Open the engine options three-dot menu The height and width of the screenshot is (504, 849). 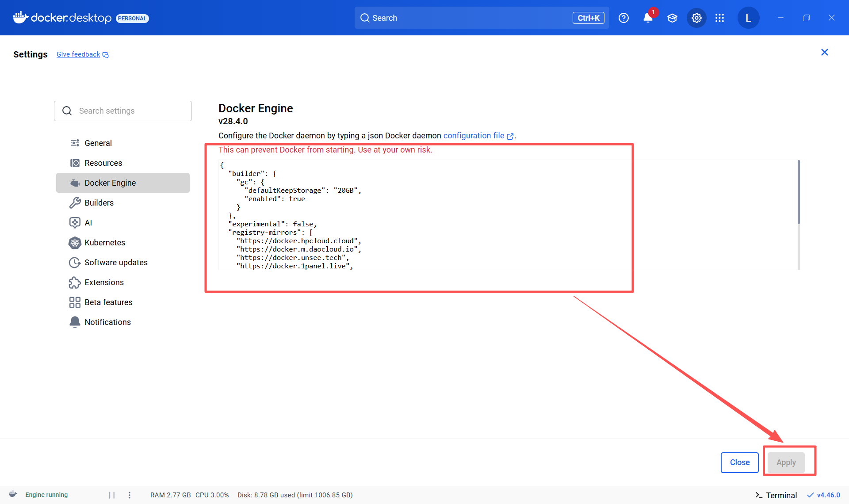tap(130, 495)
